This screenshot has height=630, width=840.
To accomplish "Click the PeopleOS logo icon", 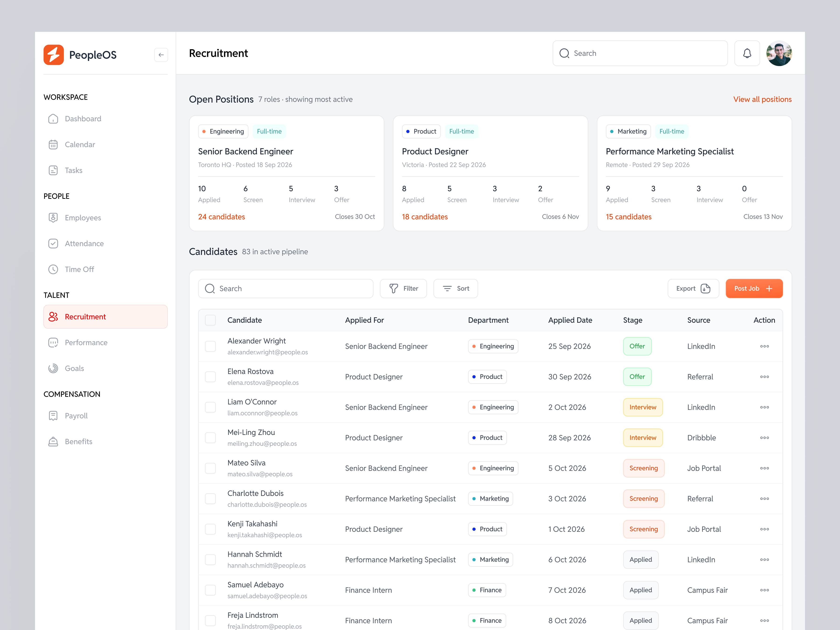I will tap(53, 55).
